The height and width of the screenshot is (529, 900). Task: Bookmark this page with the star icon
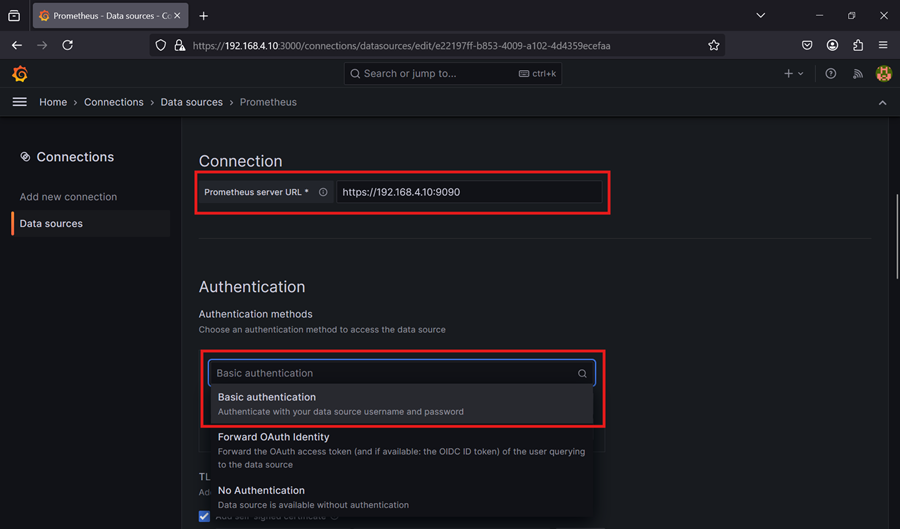(713, 45)
